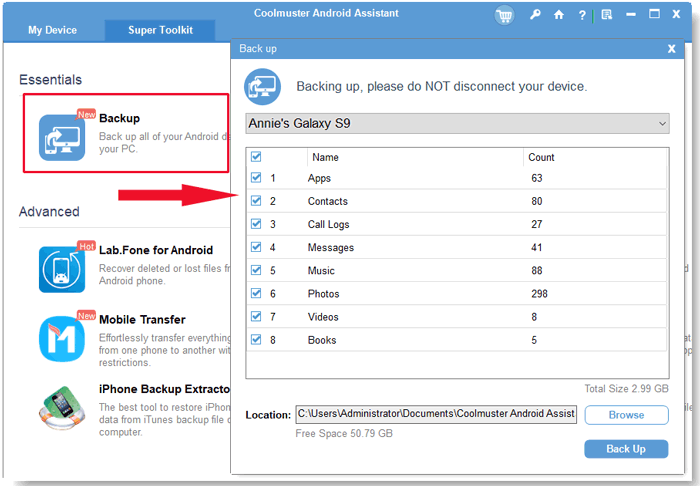
Task: Click the backup Location path field
Action: (435, 414)
